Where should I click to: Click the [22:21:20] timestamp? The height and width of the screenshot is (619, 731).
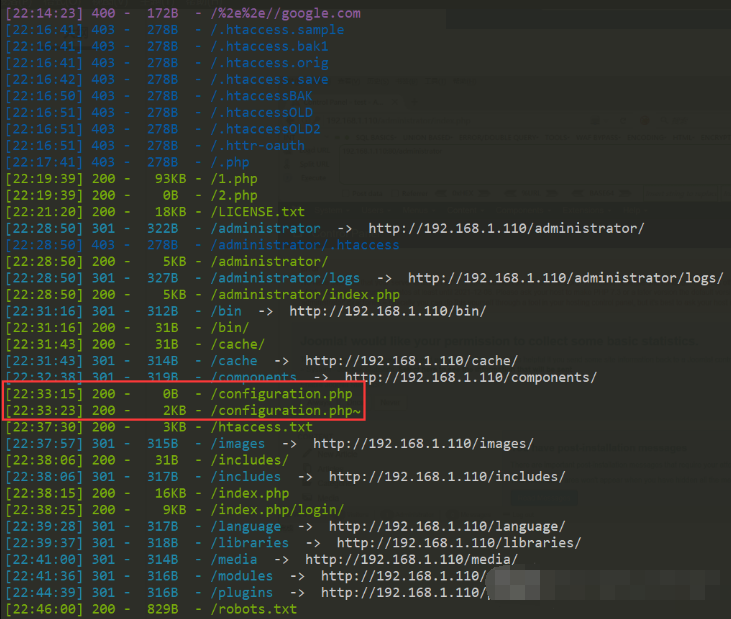click(x=44, y=212)
